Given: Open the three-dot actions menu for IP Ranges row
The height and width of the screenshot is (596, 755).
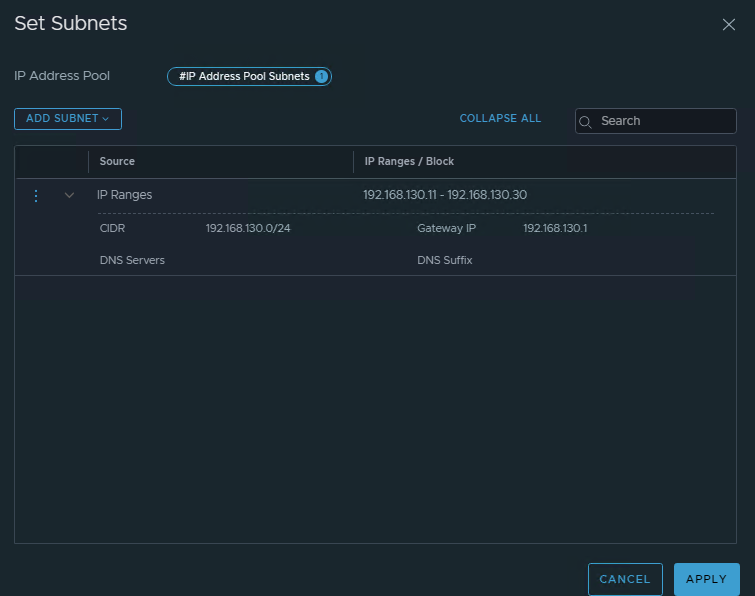Looking at the screenshot, I should (x=36, y=196).
